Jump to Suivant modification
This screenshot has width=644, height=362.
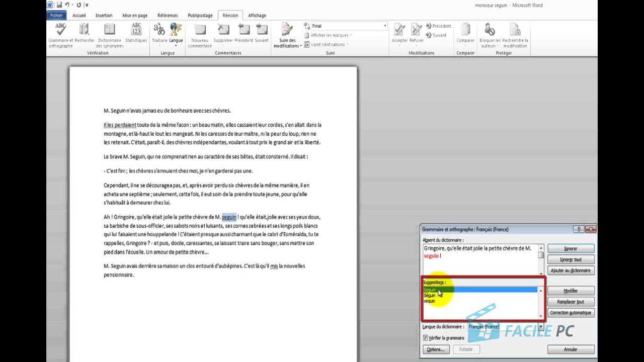coord(436,35)
